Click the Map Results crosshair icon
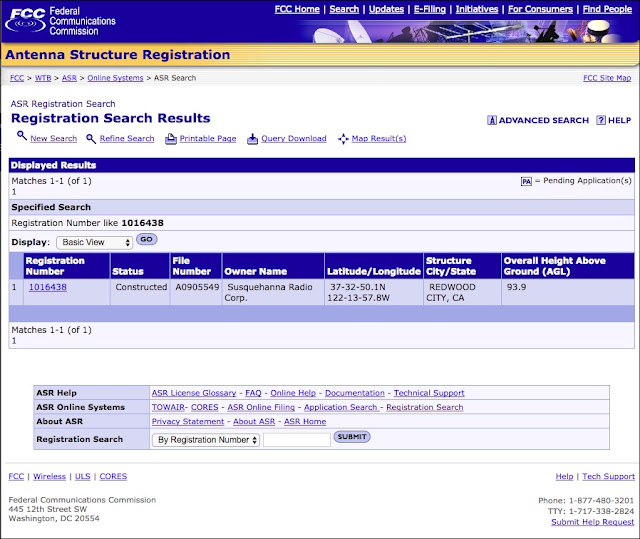The height and width of the screenshot is (539, 640). 343,139
